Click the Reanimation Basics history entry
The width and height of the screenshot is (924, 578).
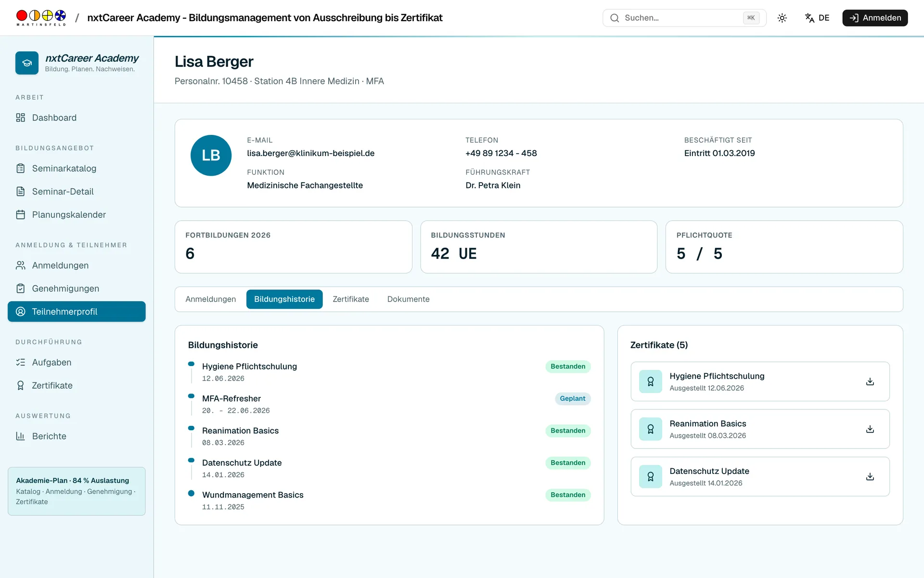389,436
